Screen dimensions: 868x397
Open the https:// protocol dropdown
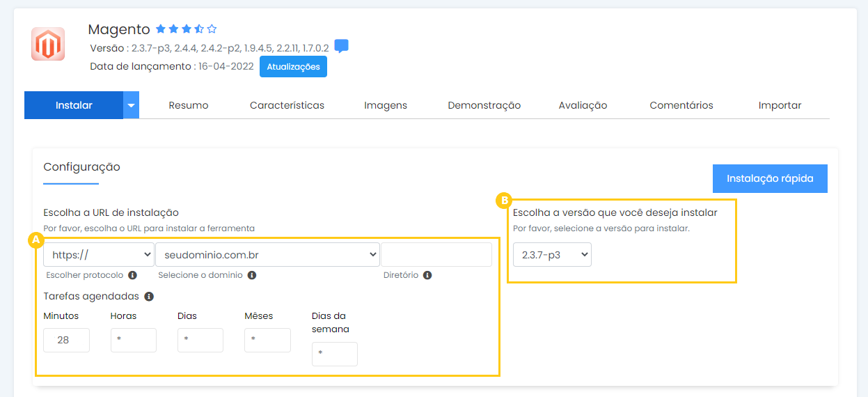click(x=98, y=255)
